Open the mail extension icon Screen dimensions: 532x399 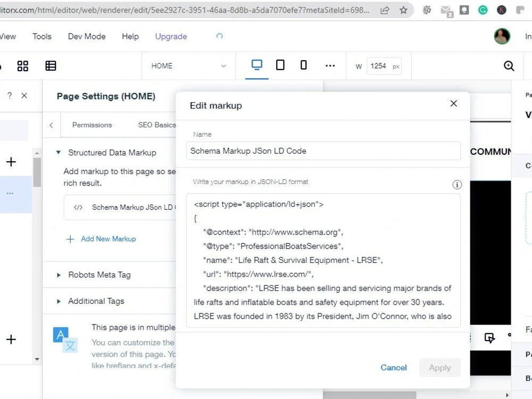click(x=446, y=11)
